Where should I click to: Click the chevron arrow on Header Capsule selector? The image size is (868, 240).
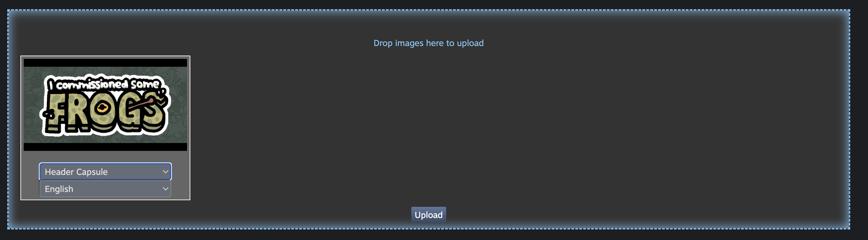tap(165, 172)
